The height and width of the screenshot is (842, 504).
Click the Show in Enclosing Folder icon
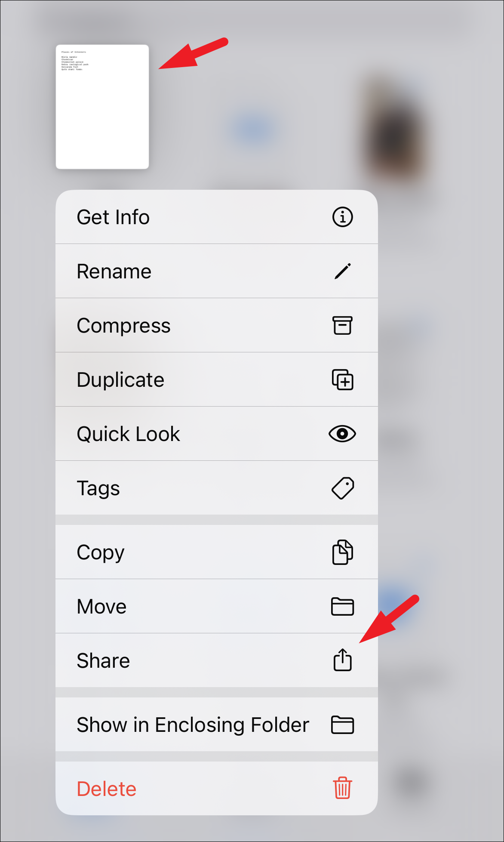coord(342,725)
